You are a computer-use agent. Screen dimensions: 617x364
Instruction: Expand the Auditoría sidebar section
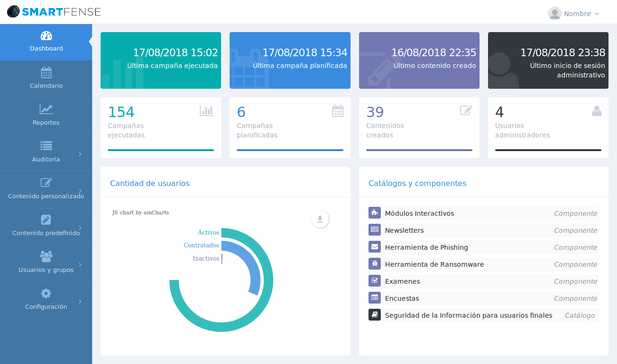46,152
